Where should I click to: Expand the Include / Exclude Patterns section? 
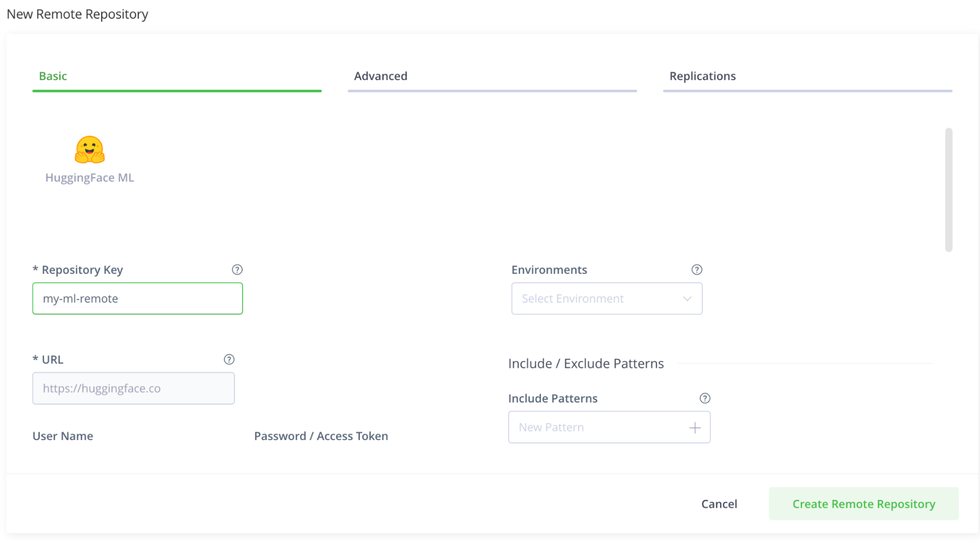click(x=585, y=363)
